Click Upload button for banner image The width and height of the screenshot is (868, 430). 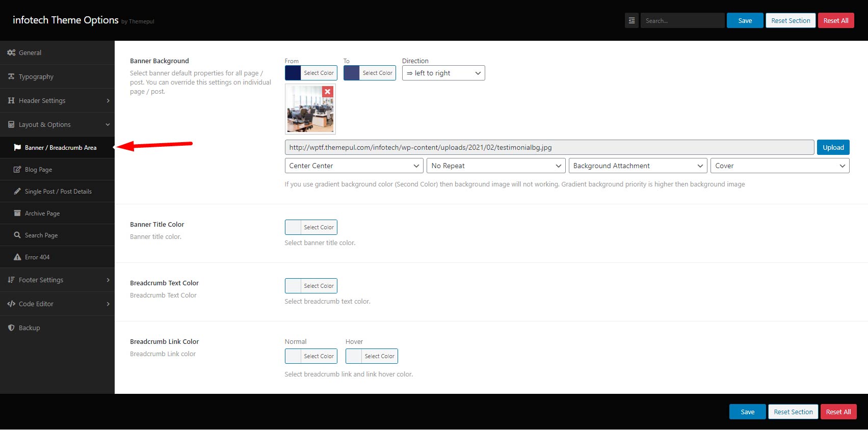[833, 147]
